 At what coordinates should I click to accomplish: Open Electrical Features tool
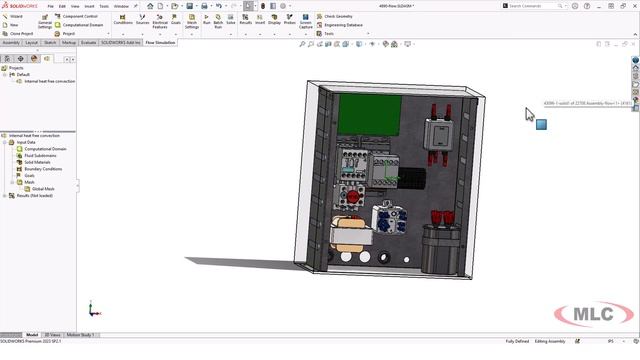(160, 21)
